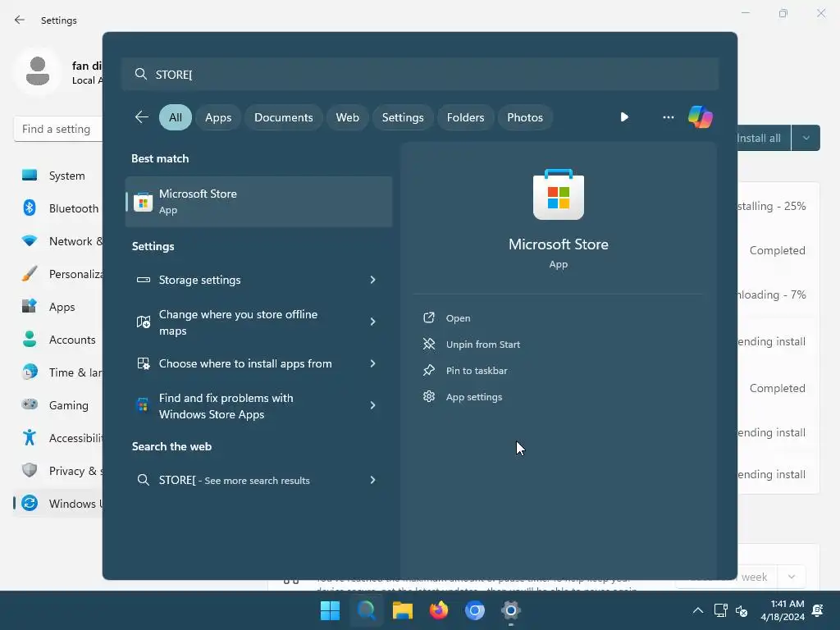Click the Storage settings drive icon
This screenshot has height=630, width=840.
[x=143, y=280]
